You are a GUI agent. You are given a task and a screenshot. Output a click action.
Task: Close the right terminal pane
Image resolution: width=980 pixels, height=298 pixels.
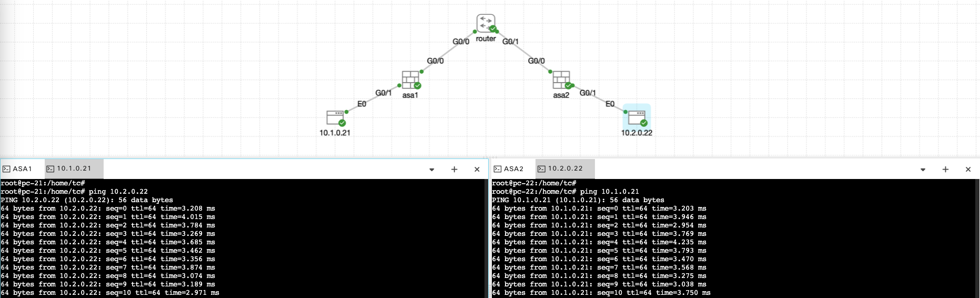point(968,170)
